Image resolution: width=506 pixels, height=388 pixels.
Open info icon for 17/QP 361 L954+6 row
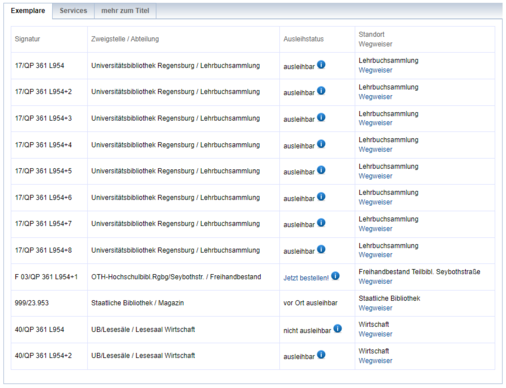[x=321, y=197]
